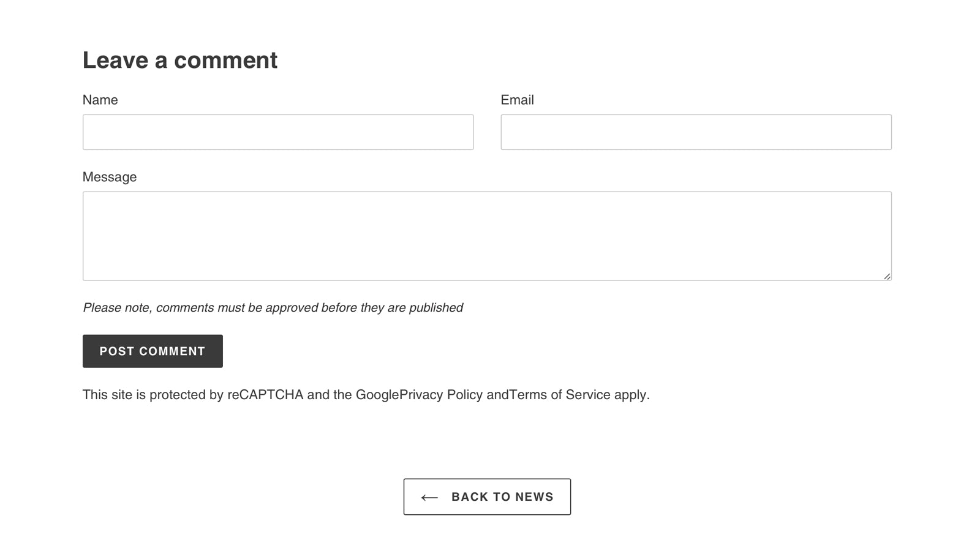Click the reCAPTCHA protection notice
980x551 pixels.
[366, 395]
